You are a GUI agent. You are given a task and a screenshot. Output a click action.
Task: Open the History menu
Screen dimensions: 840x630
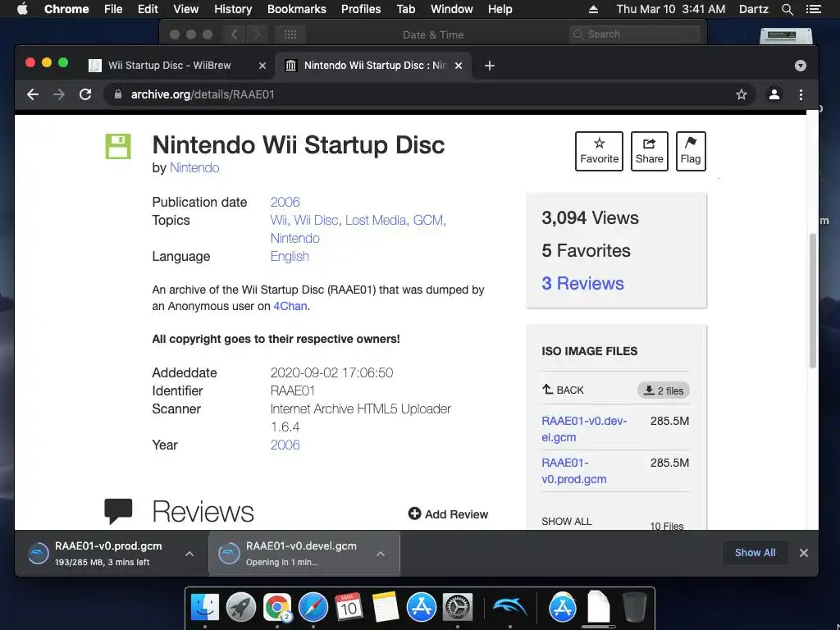point(232,9)
